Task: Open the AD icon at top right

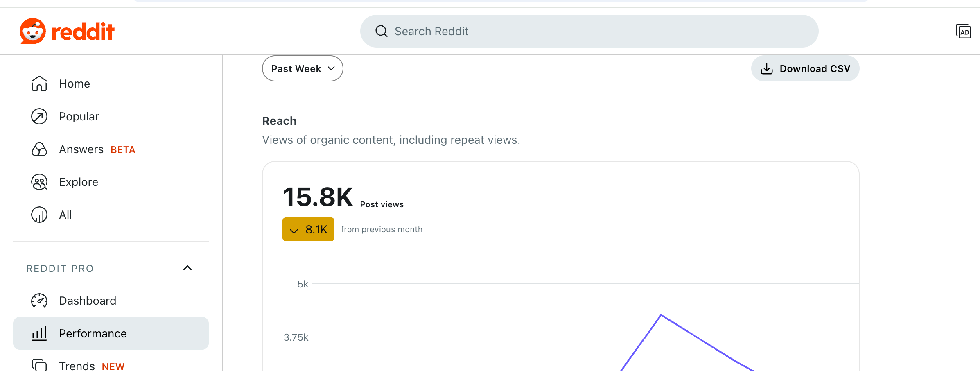Action: point(963,32)
